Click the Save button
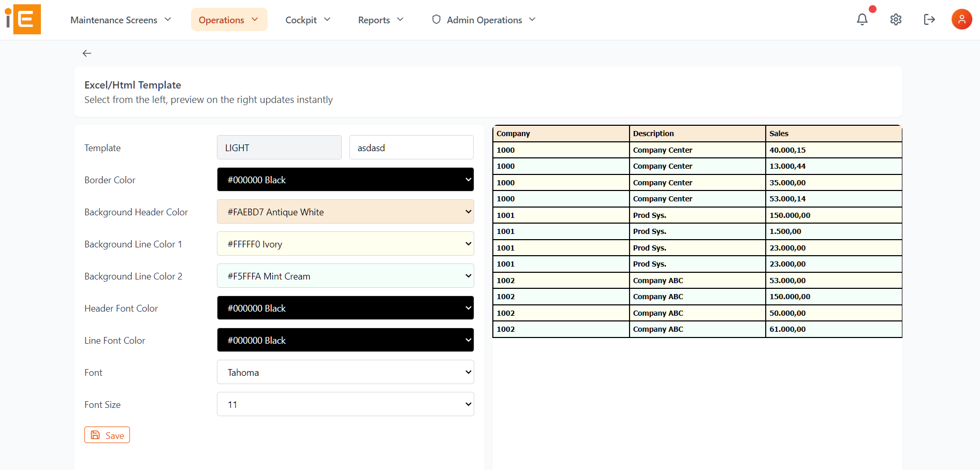Image resolution: width=980 pixels, height=470 pixels. pyautogui.click(x=107, y=435)
